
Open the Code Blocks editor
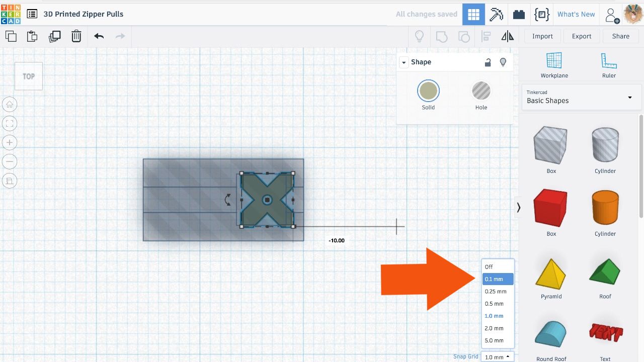pos(541,14)
